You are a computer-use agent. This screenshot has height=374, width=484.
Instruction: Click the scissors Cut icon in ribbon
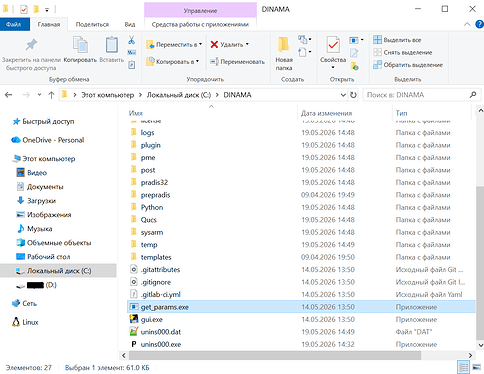click(132, 40)
